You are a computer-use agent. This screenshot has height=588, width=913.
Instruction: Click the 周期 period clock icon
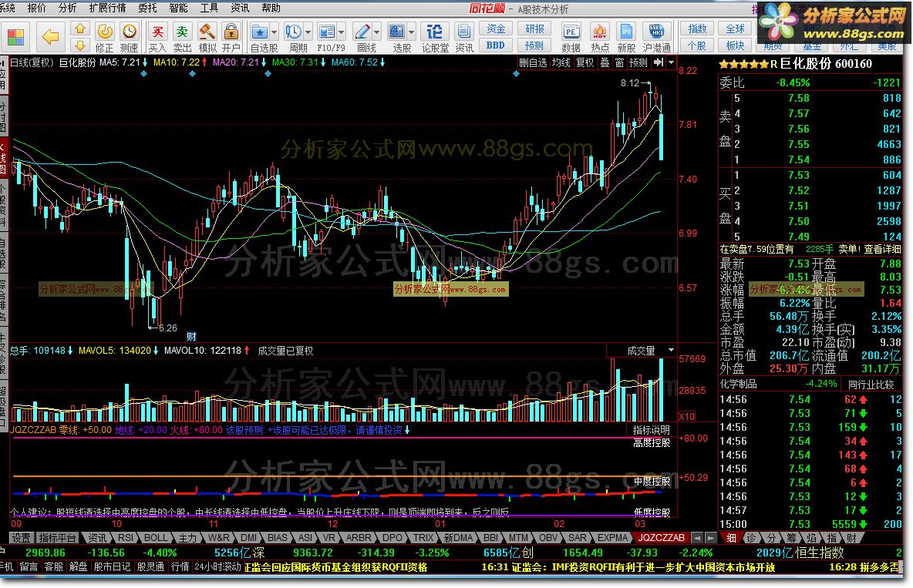294,32
